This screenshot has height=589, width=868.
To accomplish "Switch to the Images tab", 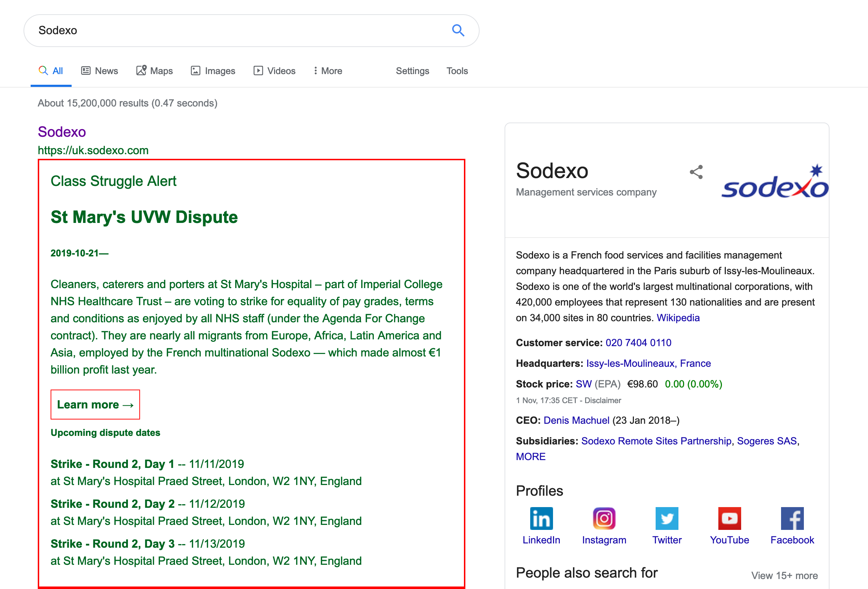I will click(x=213, y=71).
